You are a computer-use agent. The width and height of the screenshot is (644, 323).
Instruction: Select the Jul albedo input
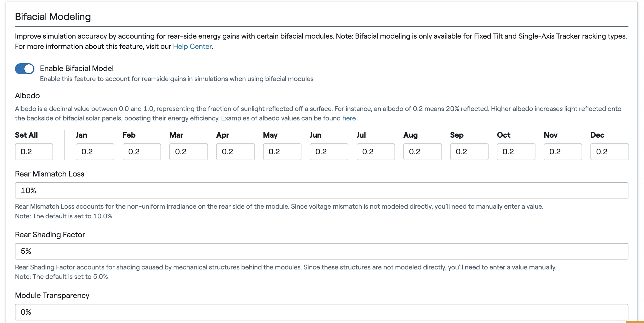point(376,152)
